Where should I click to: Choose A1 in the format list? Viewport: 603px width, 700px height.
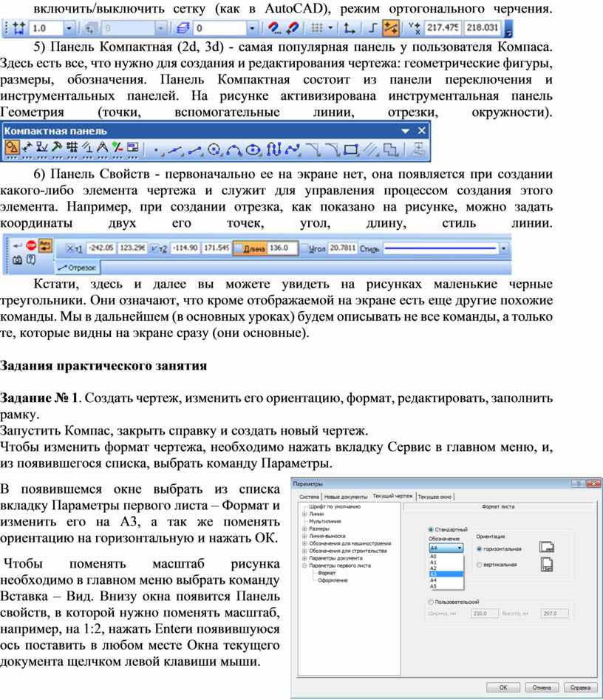pyautogui.click(x=446, y=563)
